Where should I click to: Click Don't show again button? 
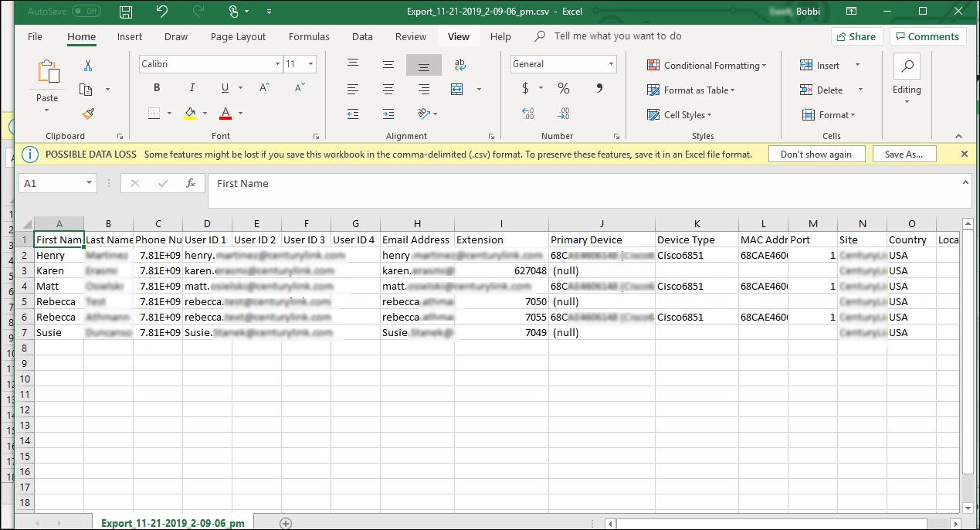pyautogui.click(x=816, y=154)
